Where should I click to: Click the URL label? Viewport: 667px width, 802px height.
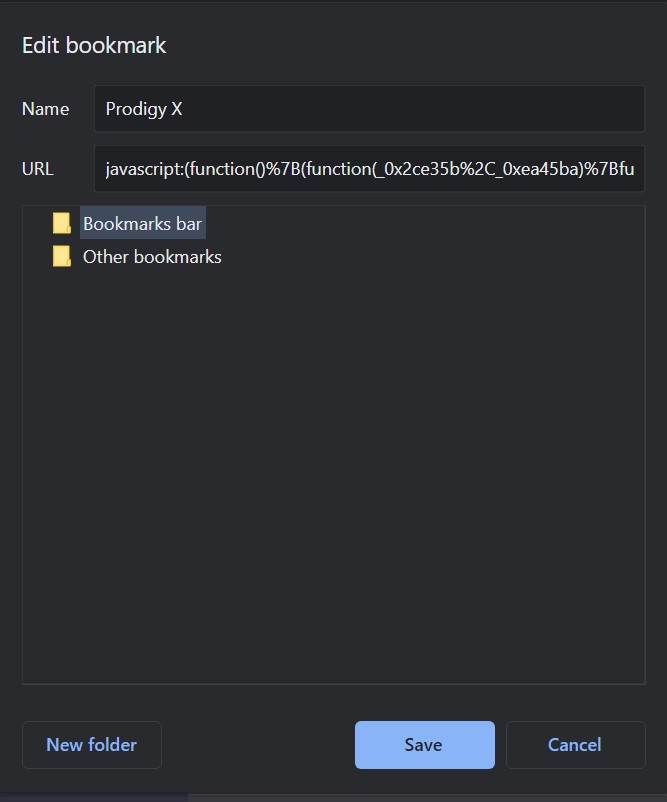point(37,169)
